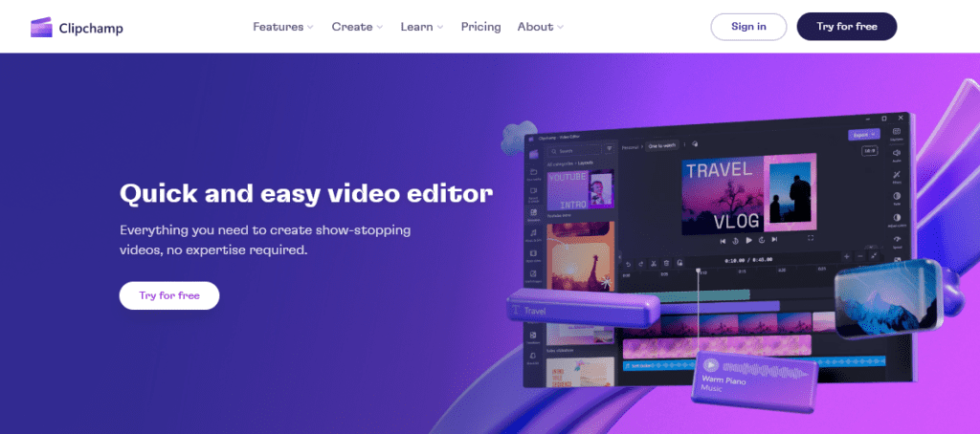Click the Search field in the editor sidebar
Screen dimensions: 980x434
tap(573, 151)
